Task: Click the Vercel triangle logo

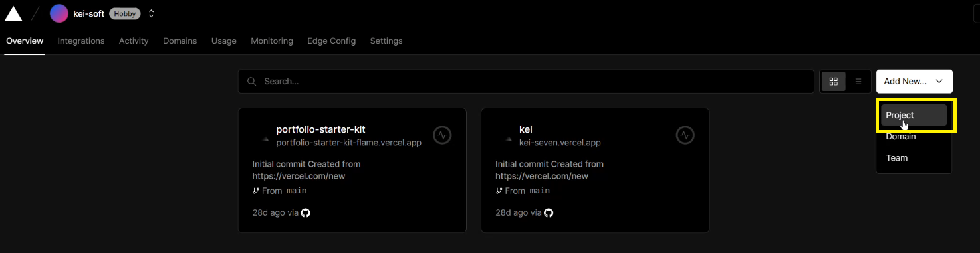Action: point(13,13)
